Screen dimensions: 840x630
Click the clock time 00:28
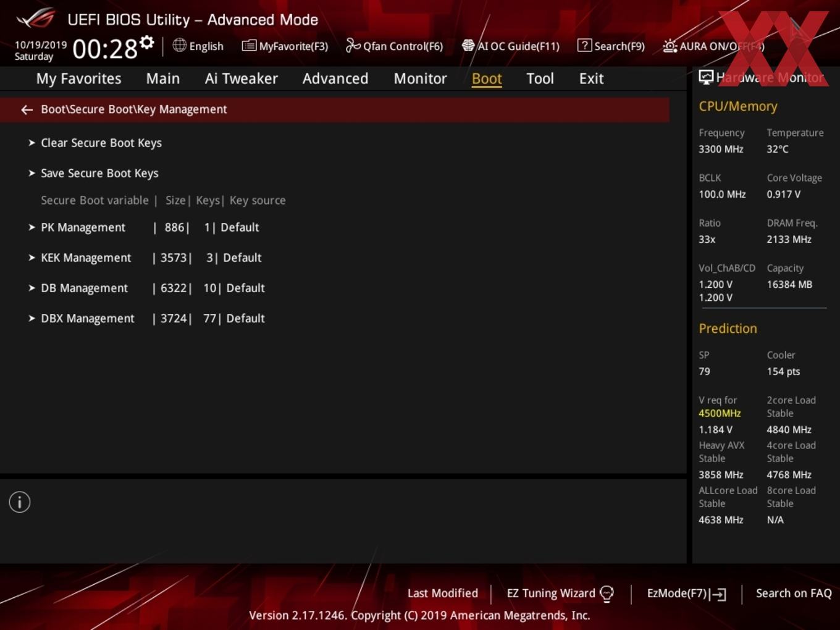tap(105, 49)
